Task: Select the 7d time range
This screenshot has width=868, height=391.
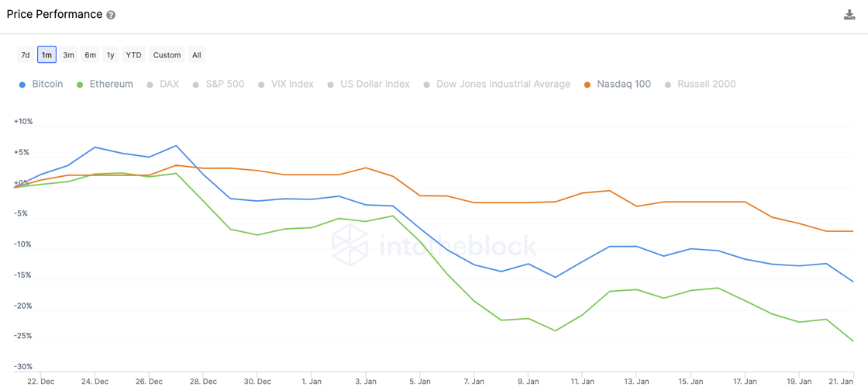Action: coord(26,55)
